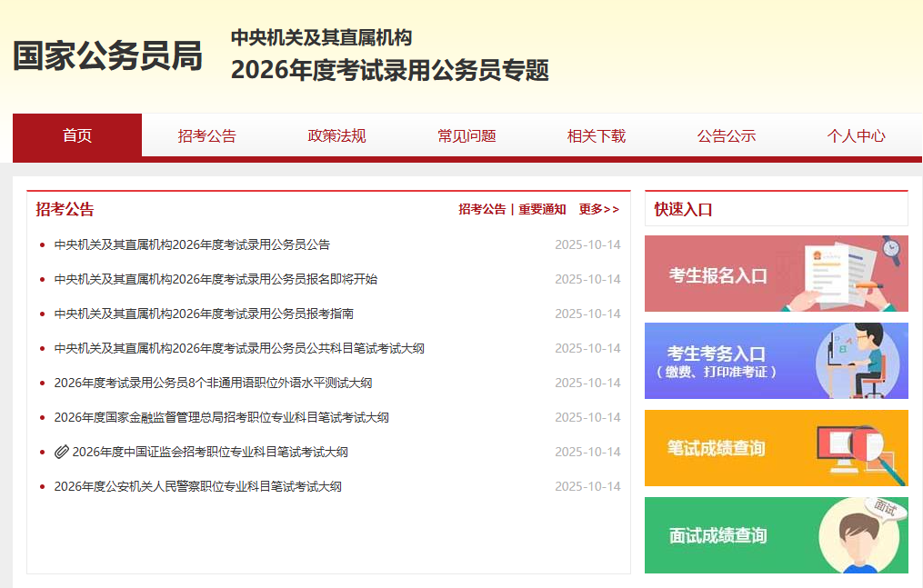This screenshot has width=923, height=588.
Task: Switch list to 重要通知 filter
Action: pyautogui.click(x=542, y=209)
